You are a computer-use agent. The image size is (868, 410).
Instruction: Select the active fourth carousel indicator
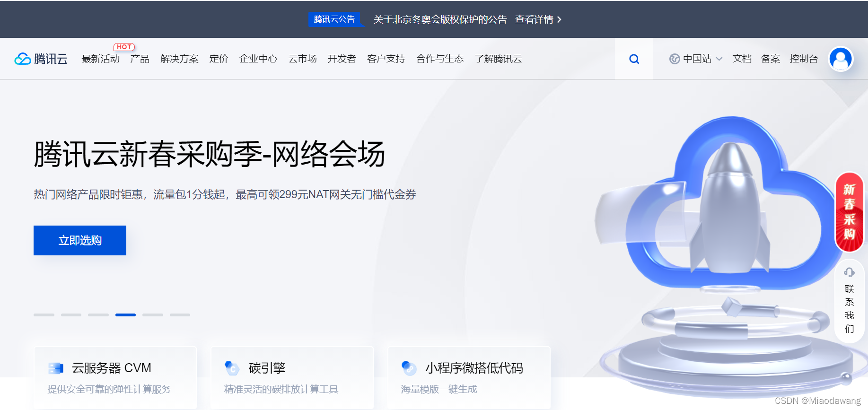[x=125, y=315]
